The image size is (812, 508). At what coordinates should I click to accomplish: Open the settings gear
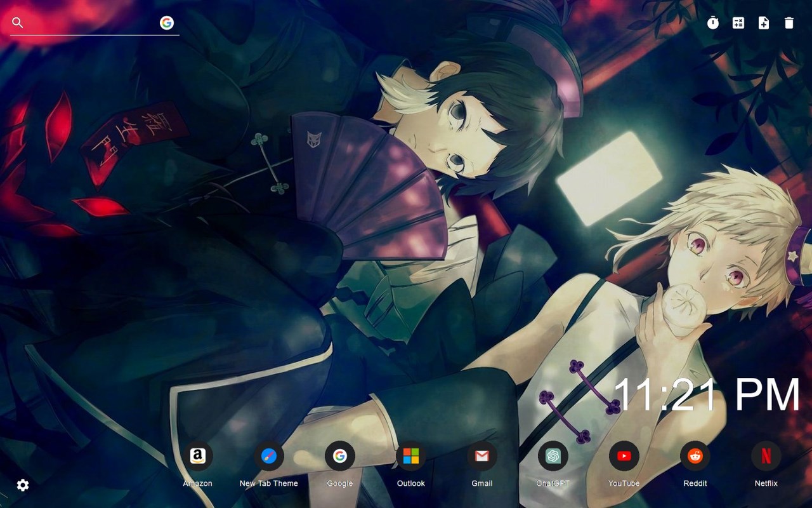click(x=23, y=485)
